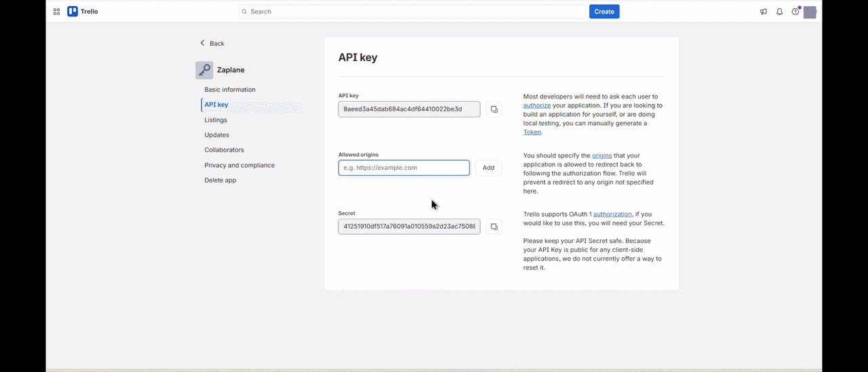Click the Back arrow icon
868x372 pixels.
pos(202,43)
